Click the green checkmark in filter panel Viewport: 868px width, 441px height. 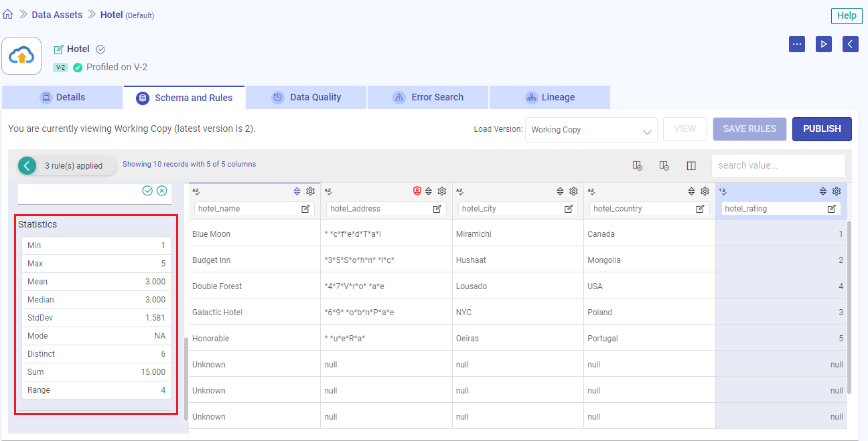pos(147,191)
